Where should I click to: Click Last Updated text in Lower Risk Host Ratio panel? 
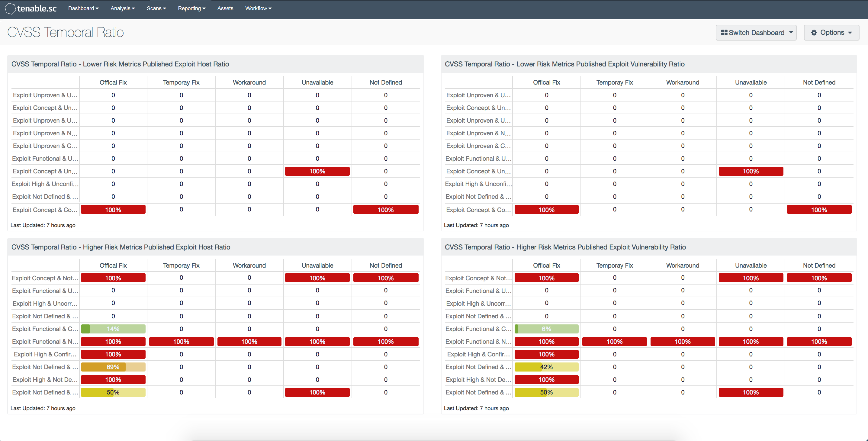pos(43,225)
